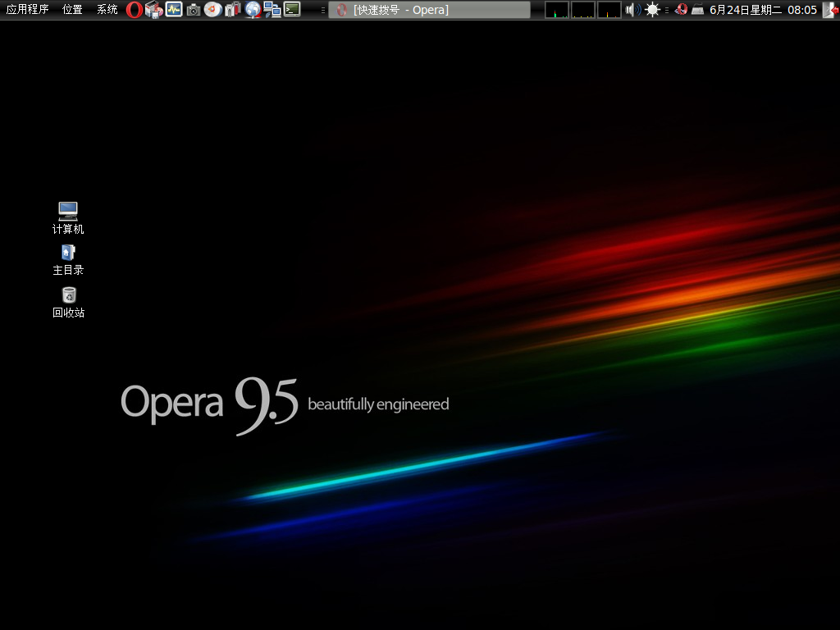Open the volume control speaker icon

tap(632, 10)
